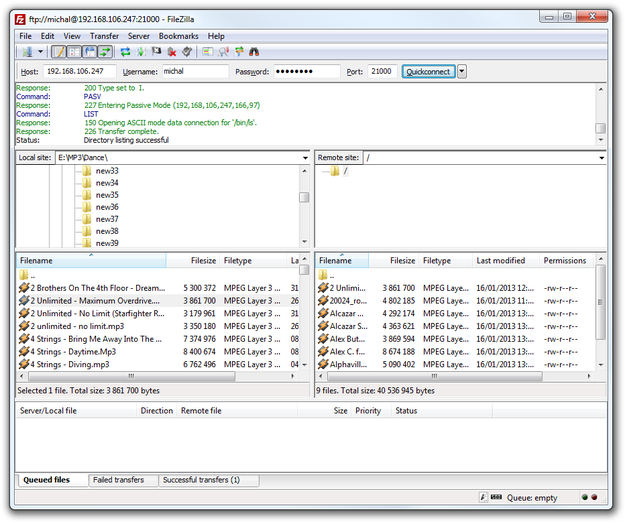The height and width of the screenshot is (522, 625).
Task: Sort local list by Filename header
Action: (91, 261)
